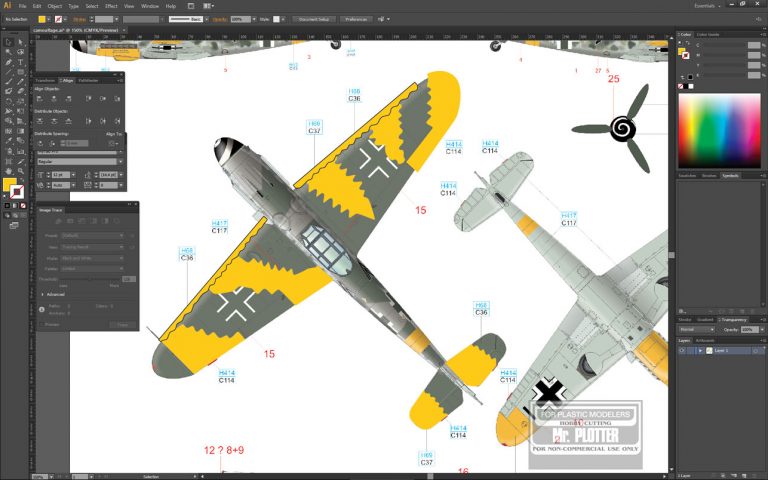Viewport: 768px width, 480px height.
Task: Swap fill and stroke arrow in toolbox
Action: click(21, 181)
